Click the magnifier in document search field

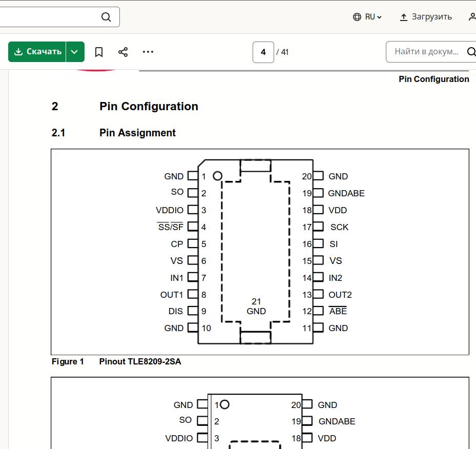pyautogui.click(x=471, y=52)
